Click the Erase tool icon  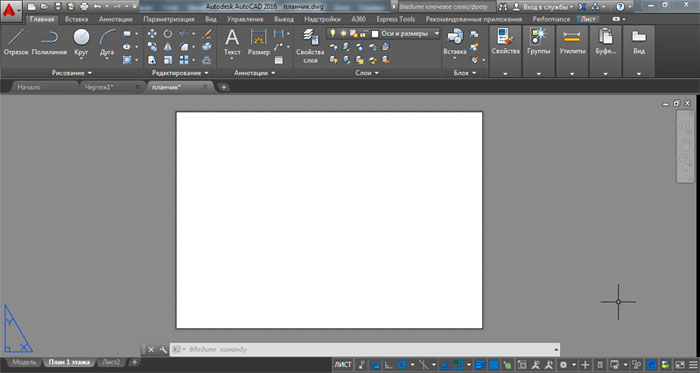pos(207,33)
